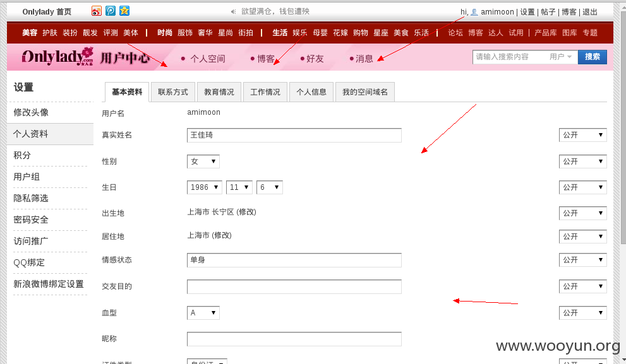Open the search type 用户 dropdown
The height and width of the screenshot is (364, 626).
coord(560,57)
